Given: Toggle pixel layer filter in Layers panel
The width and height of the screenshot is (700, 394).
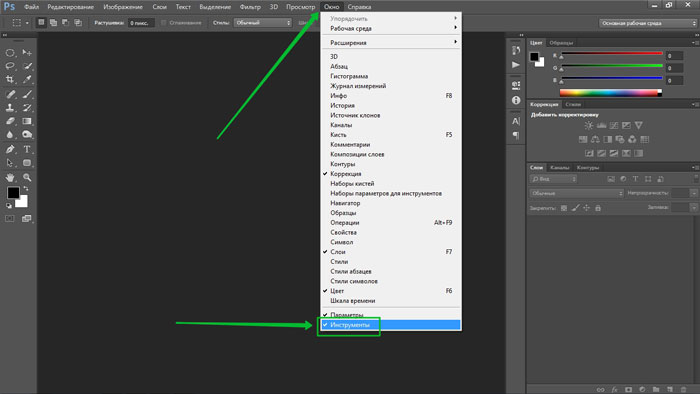Looking at the screenshot, I should [611, 179].
